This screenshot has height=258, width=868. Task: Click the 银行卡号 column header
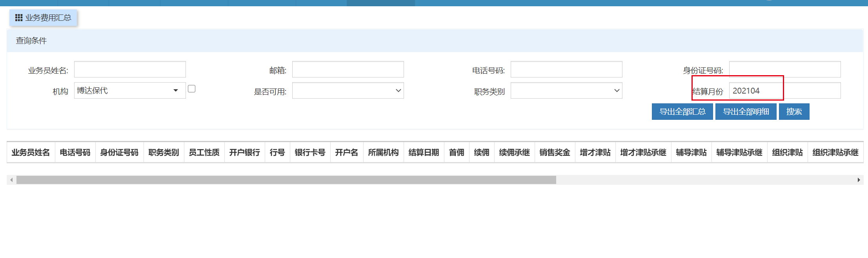coord(310,152)
